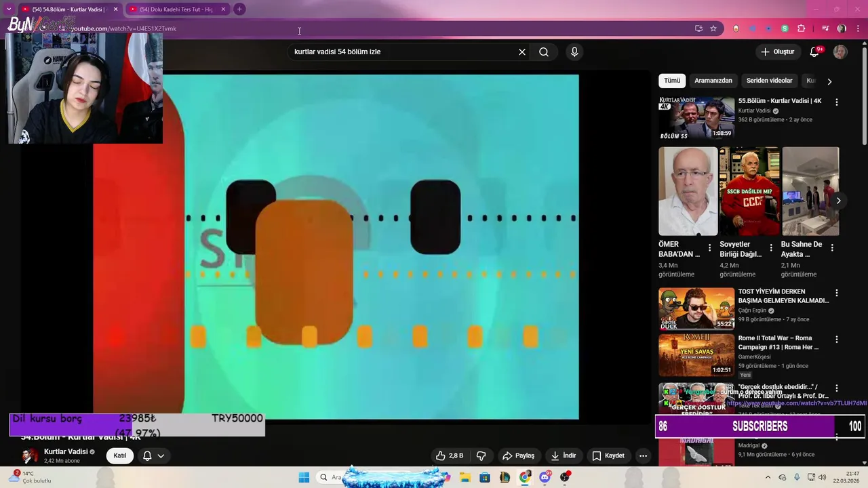Viewport: 868px width, 488px height.
Task: Open the YouTube account avatar menu
Action: click(840, 52)
